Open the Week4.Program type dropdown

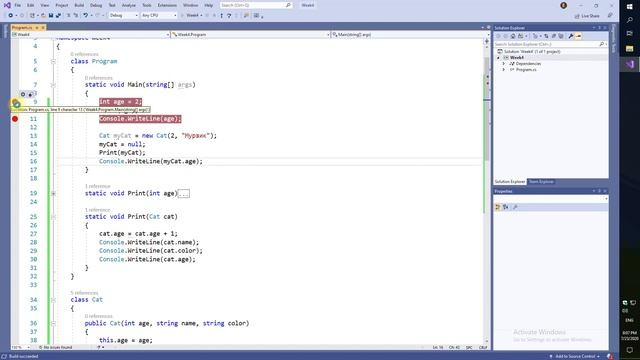point(250,35)
